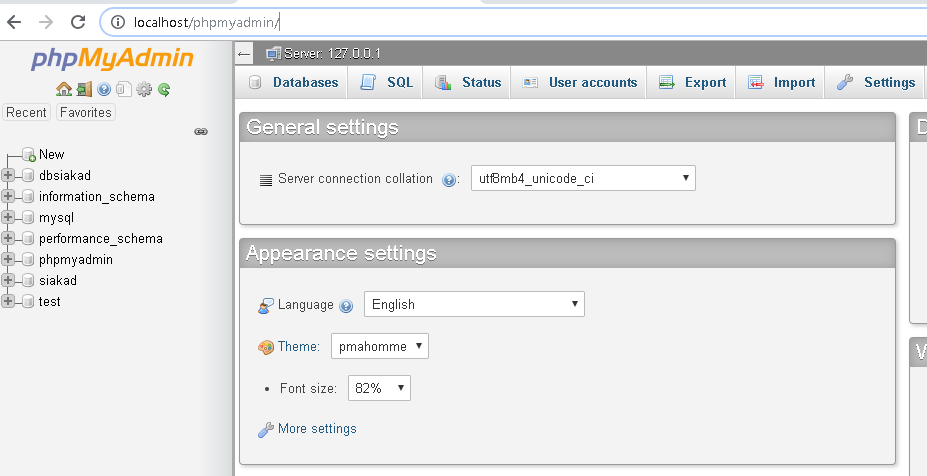Click the More settings link
The width and height of the screenshot is (927, 476).
317,429
